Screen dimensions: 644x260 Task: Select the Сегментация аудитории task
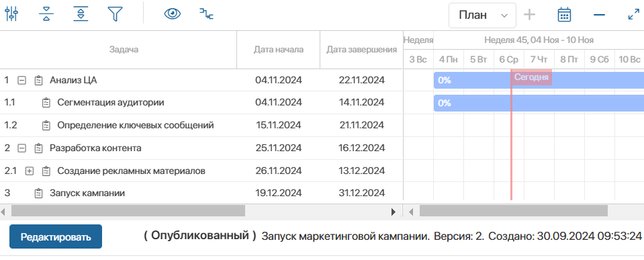tap(111, 103)
